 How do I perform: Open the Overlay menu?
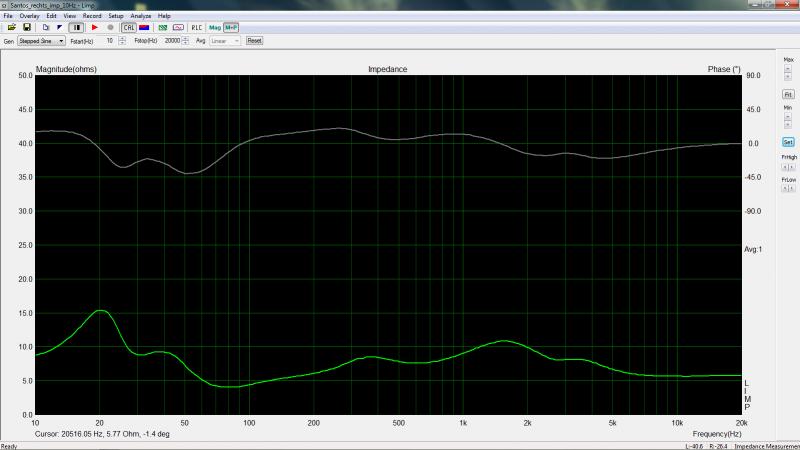click(x=29, y=16)
